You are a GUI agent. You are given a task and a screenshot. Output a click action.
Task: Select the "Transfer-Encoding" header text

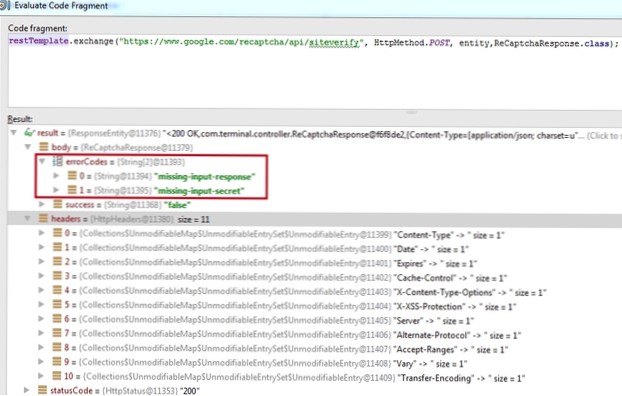[x=436, y=378]
